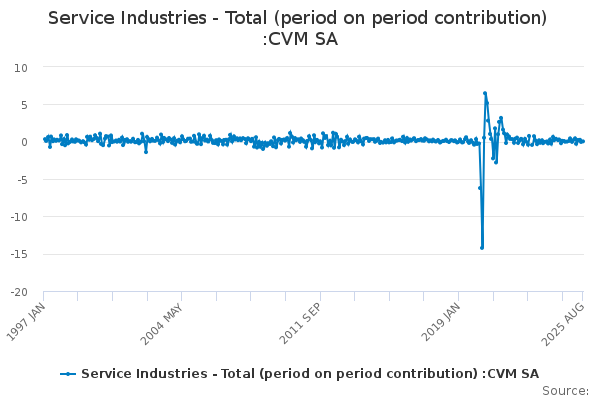Screen dimensions: 600x400
Task: Select the data point near -6 on drop
Action: click(480, 188)
